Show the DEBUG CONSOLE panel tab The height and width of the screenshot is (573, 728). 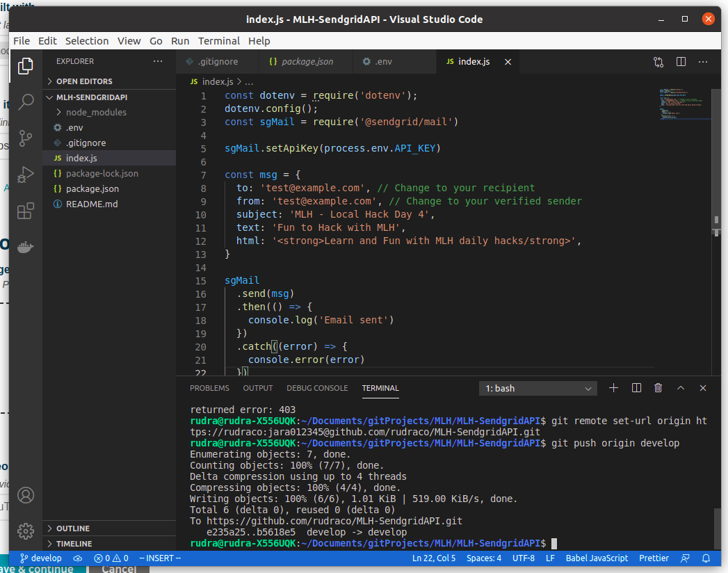click(317, 388)
